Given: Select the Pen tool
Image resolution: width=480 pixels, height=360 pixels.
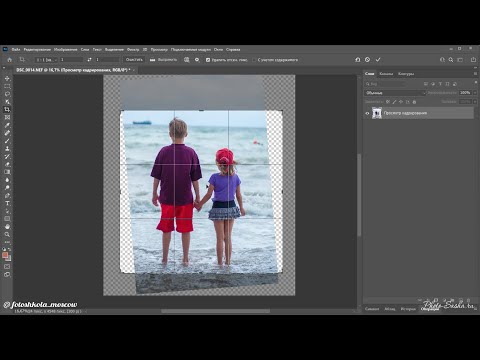Looking at the screenshot, I should tap(7, 195).
